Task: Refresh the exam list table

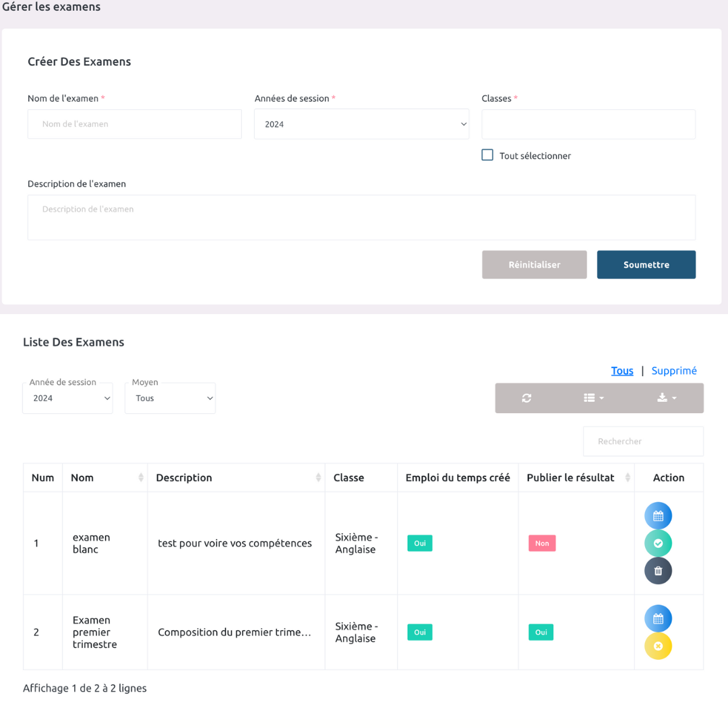Action: coord(526,398)
